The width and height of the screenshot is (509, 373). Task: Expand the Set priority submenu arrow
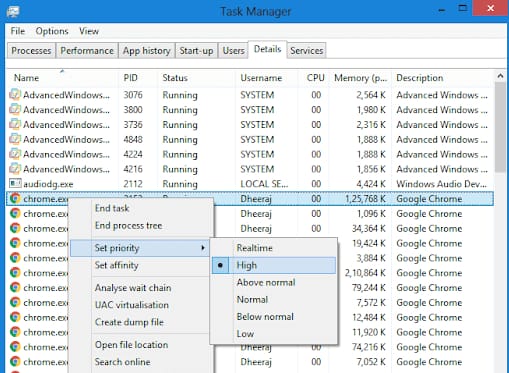(x=203, y=248)
